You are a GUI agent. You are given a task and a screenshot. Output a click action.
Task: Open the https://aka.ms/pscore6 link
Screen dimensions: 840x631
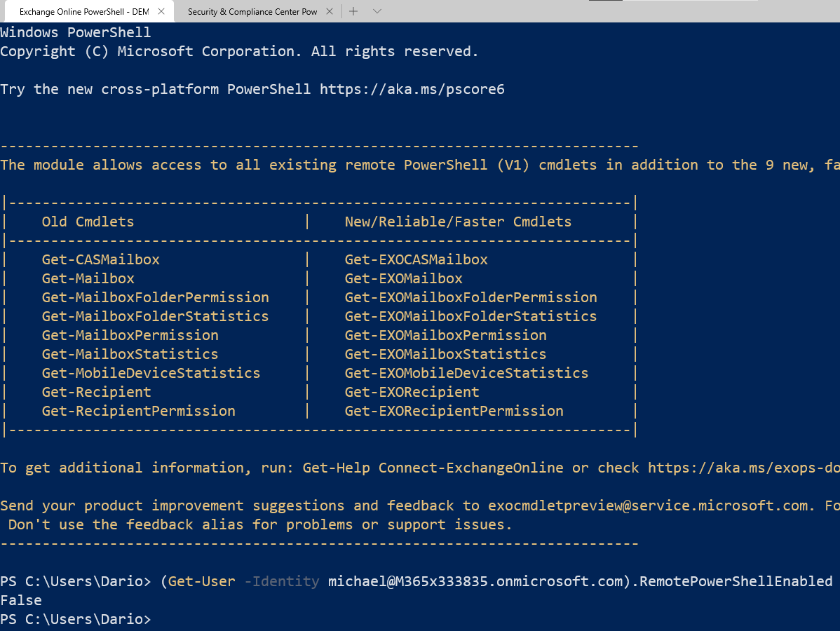pos(412,89)
